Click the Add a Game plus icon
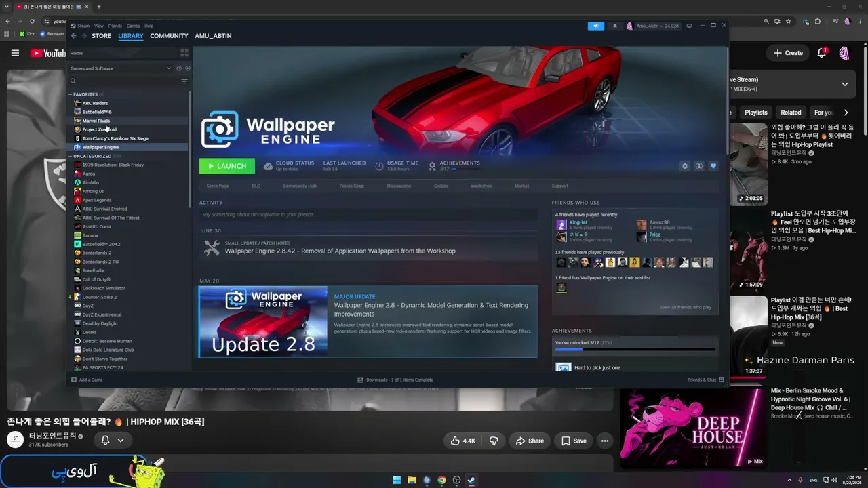Image resolution: width=868 pixels, height=488 pixels. click(x=73, y=380)
